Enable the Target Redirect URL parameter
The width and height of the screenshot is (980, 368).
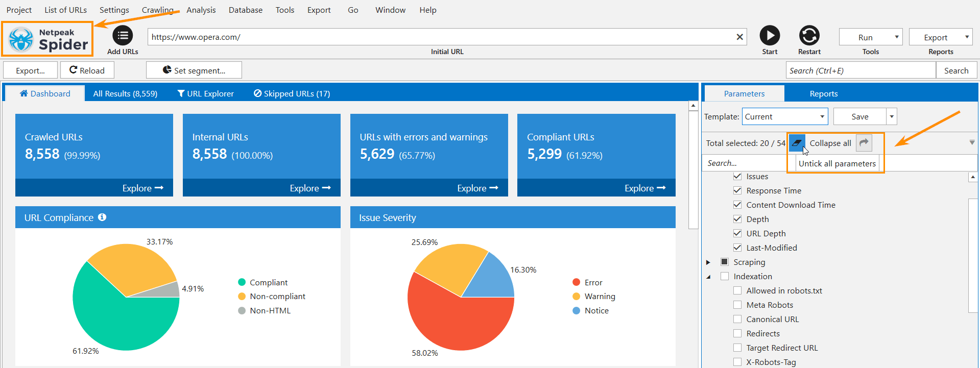click(737, 348)
